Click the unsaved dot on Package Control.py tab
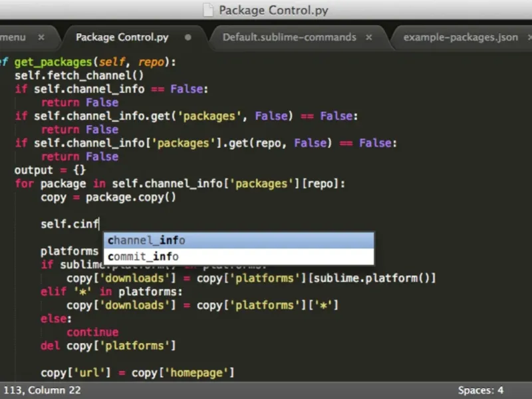Image resolution: width=532 pixels, height=399 pixels. [x=188, y=37]
